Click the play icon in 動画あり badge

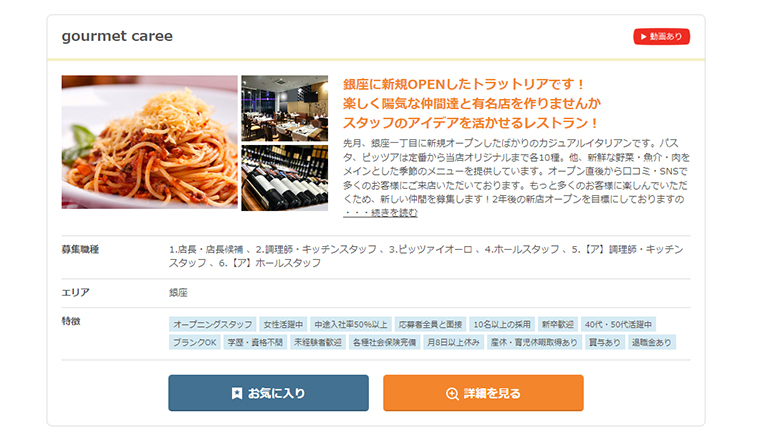click(x=643, y=36)
